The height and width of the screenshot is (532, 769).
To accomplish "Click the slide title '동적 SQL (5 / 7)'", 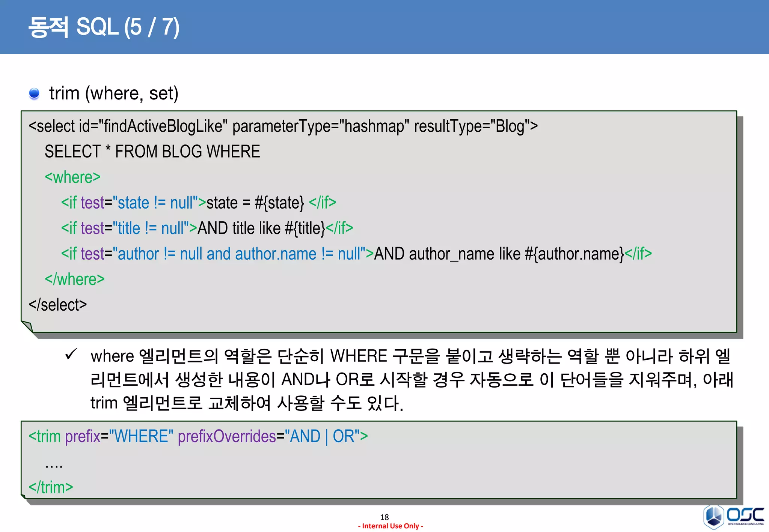I will pos(104,27).
